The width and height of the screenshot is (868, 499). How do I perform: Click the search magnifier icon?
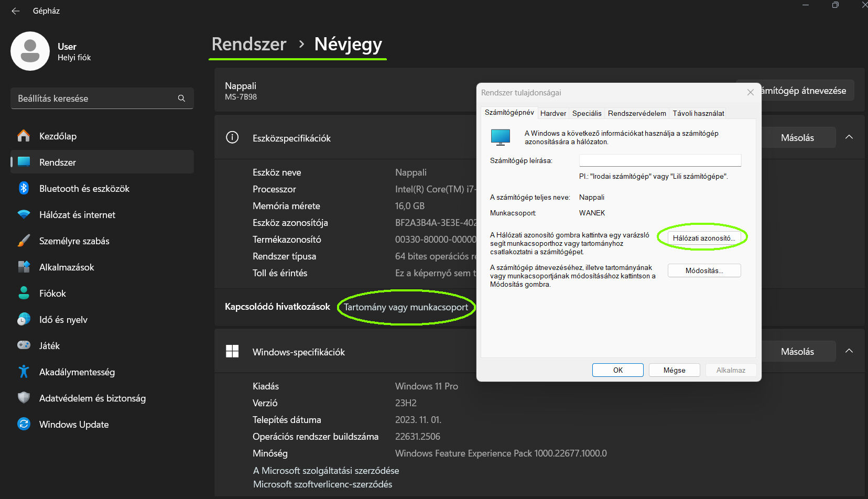pos(181,99)
